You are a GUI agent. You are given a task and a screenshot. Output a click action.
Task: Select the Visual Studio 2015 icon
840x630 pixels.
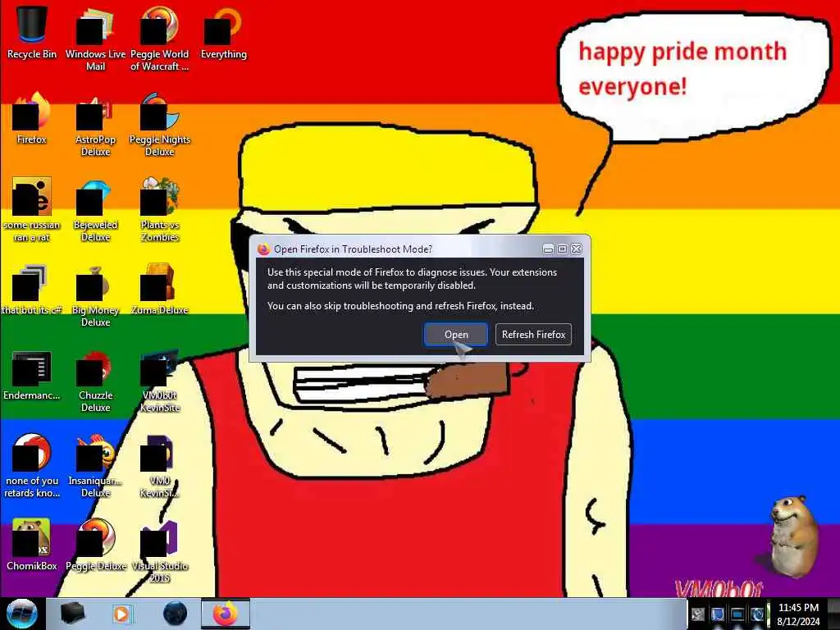160,552
